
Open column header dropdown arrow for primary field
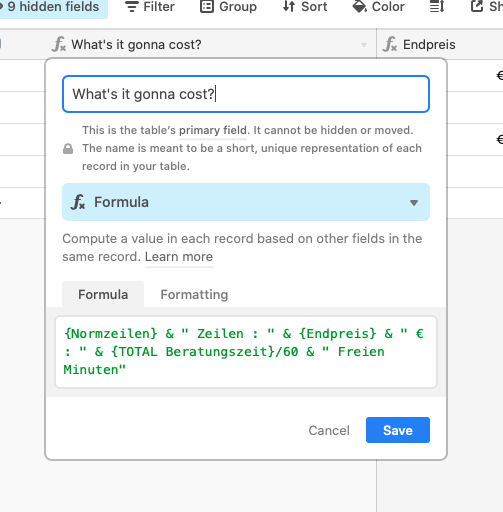364,45
